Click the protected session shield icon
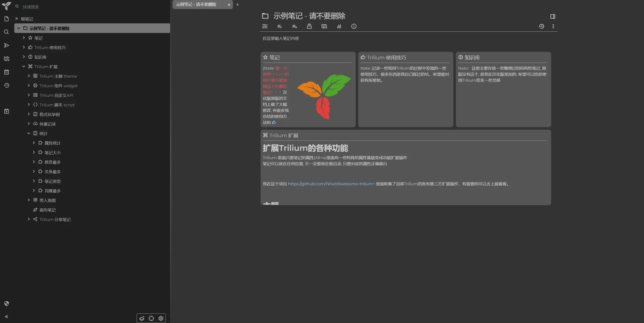Viewport: 644px width, 323px height. (7, 303)
